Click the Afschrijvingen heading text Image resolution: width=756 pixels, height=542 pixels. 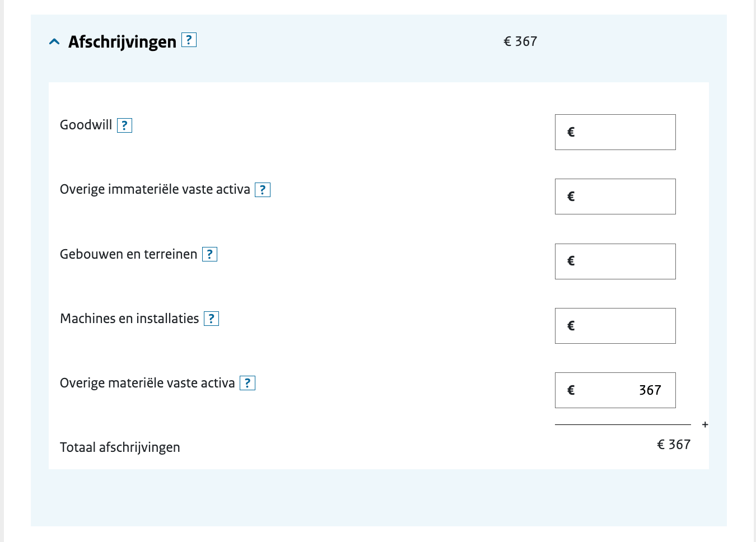(122, 42)
